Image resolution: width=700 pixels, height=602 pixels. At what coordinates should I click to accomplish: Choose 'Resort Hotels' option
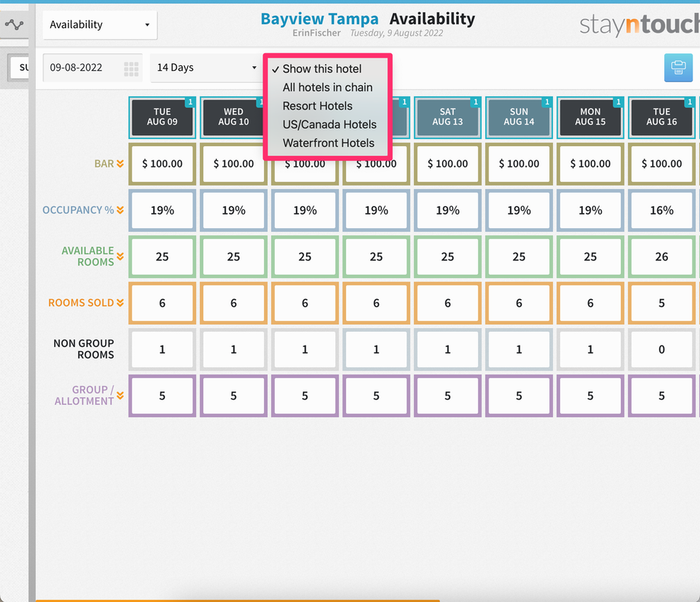(317, 106)
